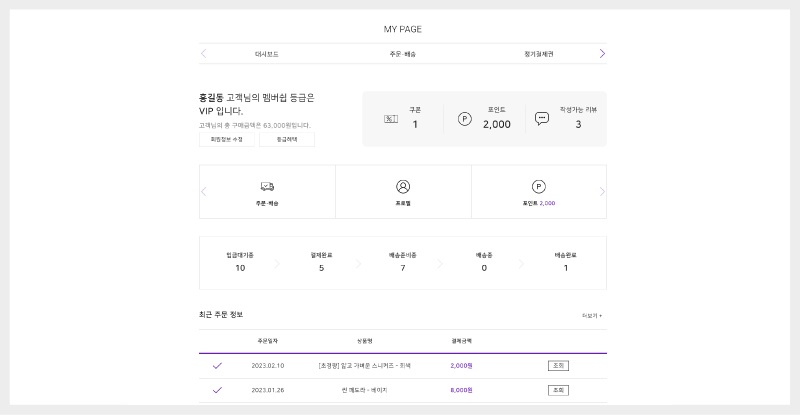Click the 더보기 + link

592,316
